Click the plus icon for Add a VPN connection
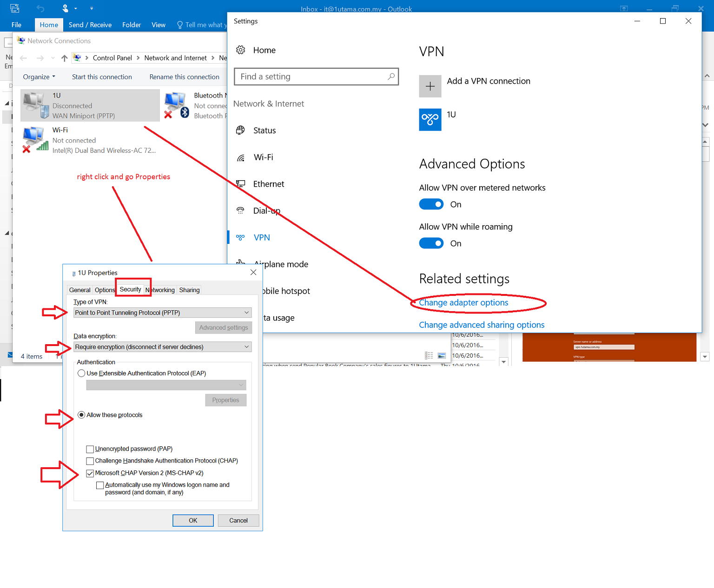Viewport: 714px width, 588px height. pos(430,86)
